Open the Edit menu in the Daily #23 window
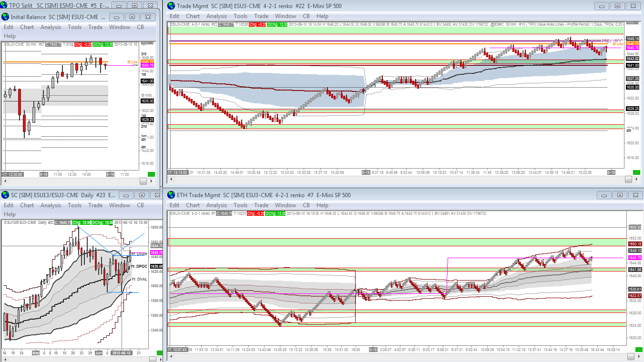The image size is (644, 362). point(9,205)
